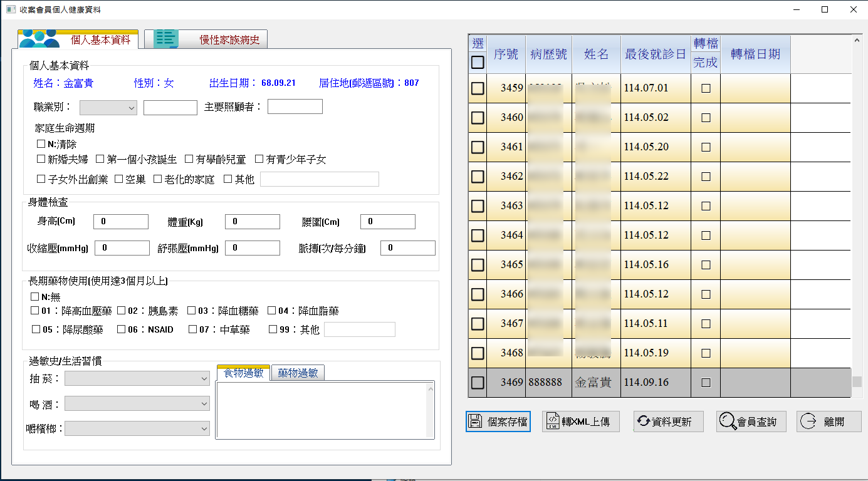Click the member list vertical scrollbar thumb

(857, 381)
